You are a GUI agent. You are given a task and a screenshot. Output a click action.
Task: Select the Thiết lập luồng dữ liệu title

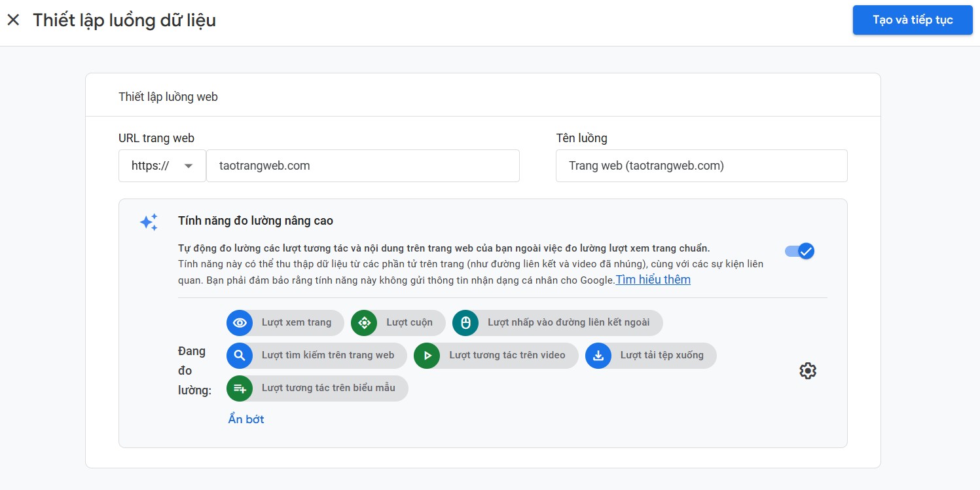point(124,20)
